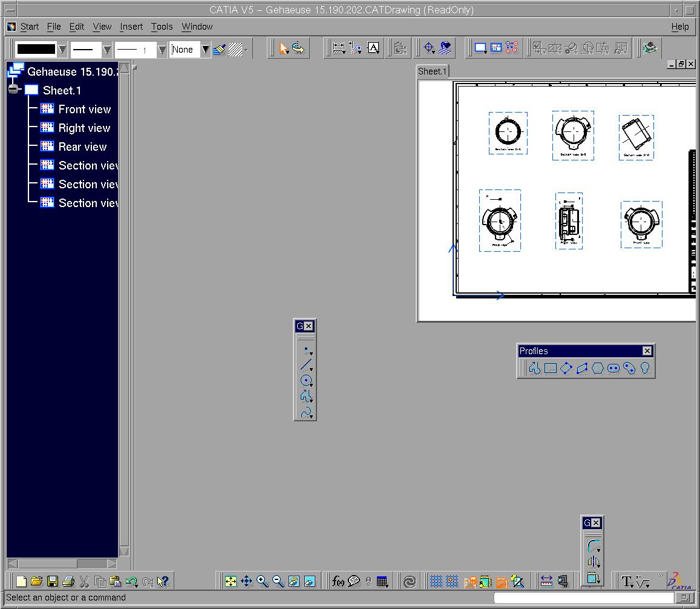Click the axis line / center line tool

tap(428, 48)
